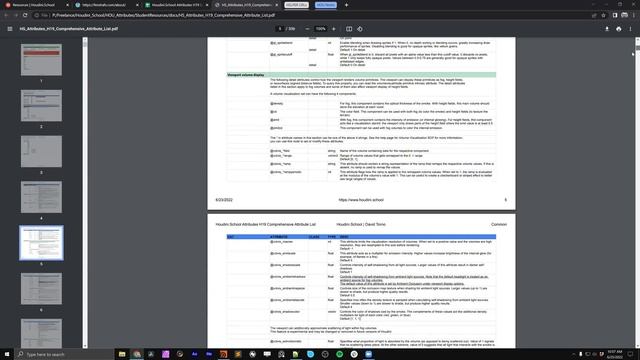The image size is (640, 360).
Task: Click the taskbar clock and date
Action: tap(614, 354)
